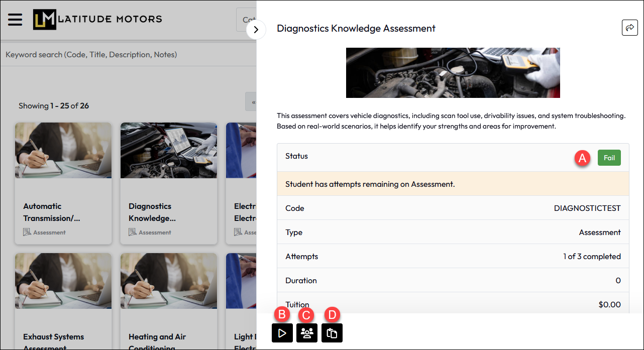Click the keyword search field
This screenshot has width=644, height=350.
click(x=126, y=54)
